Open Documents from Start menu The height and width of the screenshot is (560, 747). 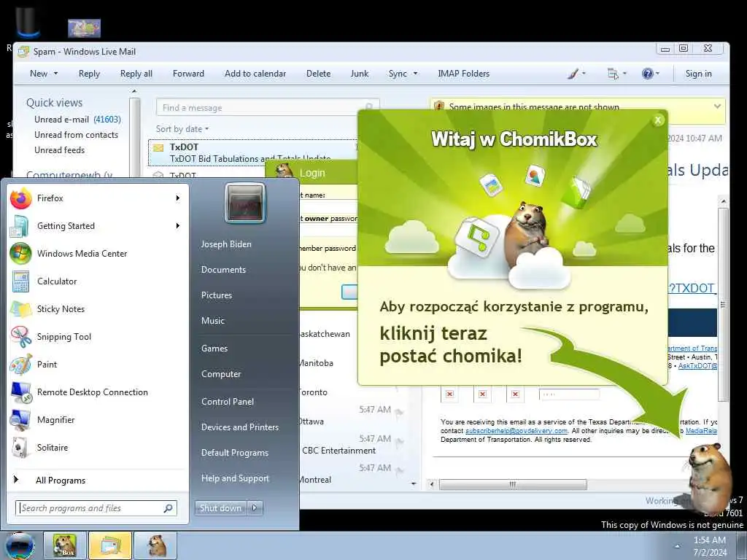223,270
